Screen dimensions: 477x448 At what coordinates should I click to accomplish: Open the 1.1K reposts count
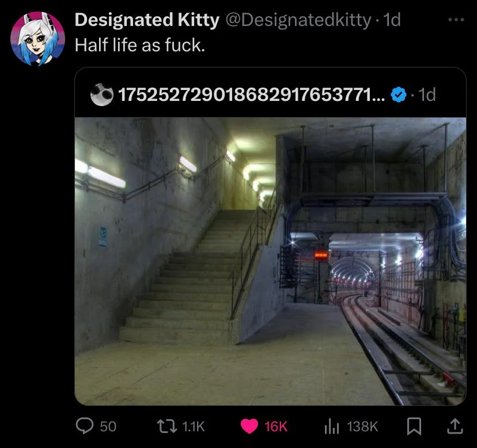click(x=194, y=426)
